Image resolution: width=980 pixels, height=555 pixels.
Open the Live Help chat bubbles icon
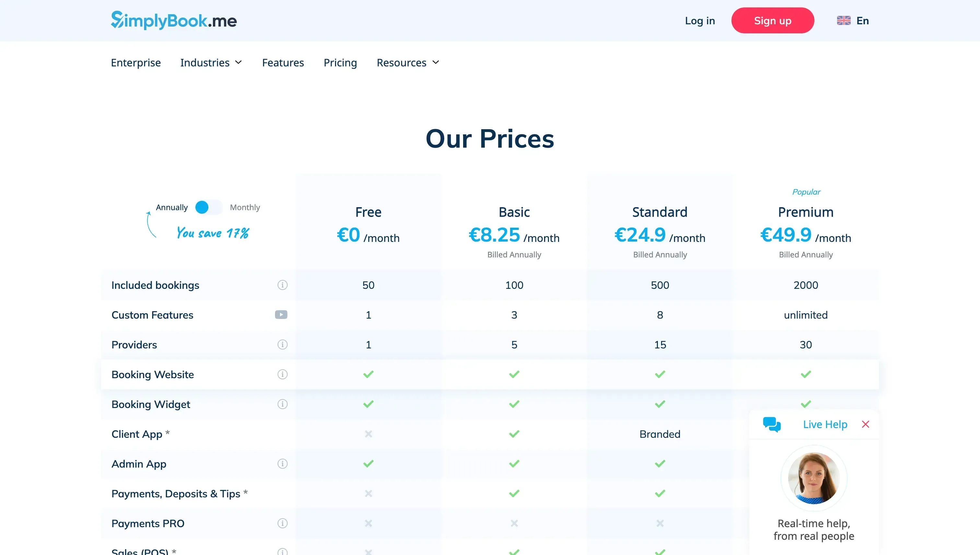[x=772, y=424]
